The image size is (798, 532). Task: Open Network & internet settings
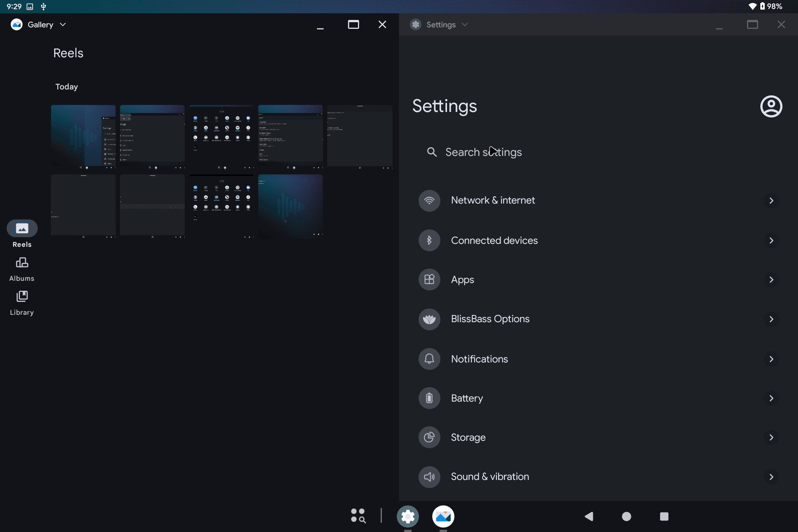point(493,200)
